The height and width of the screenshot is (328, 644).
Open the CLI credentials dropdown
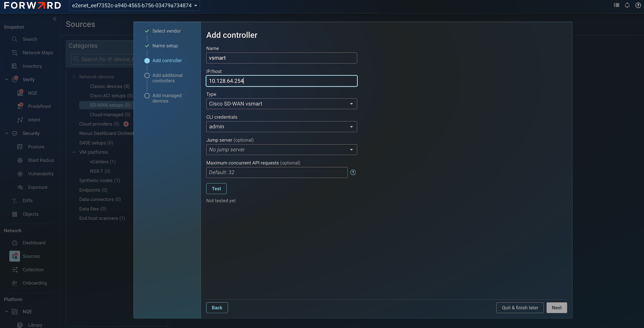282,127
